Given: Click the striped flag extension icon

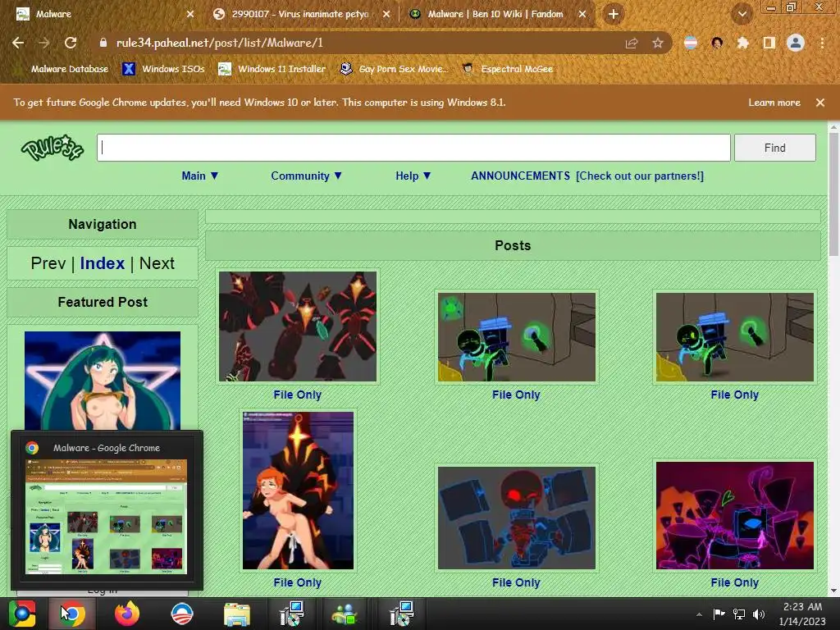Looking at the screenshot, I should pyautogui.click(x=691, y=43).
